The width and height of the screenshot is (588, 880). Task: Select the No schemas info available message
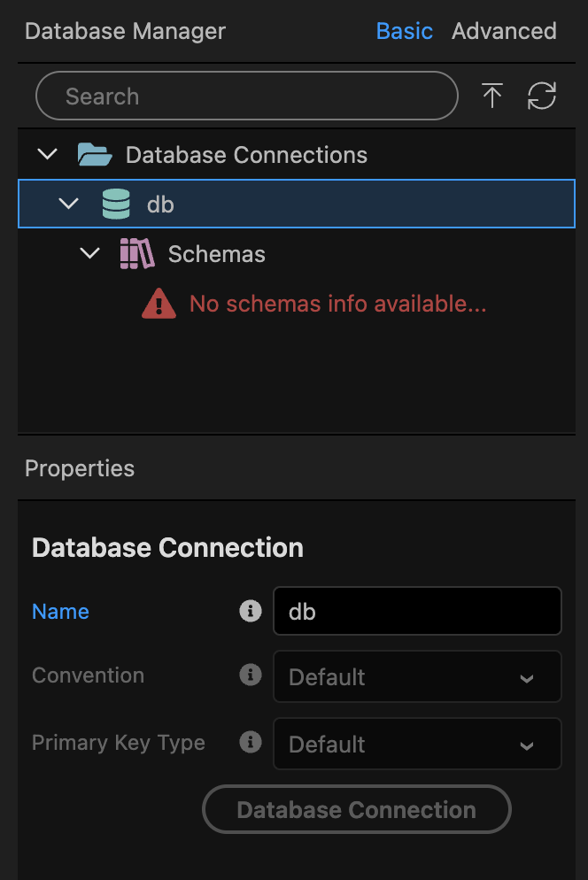[x=337, y=305]
